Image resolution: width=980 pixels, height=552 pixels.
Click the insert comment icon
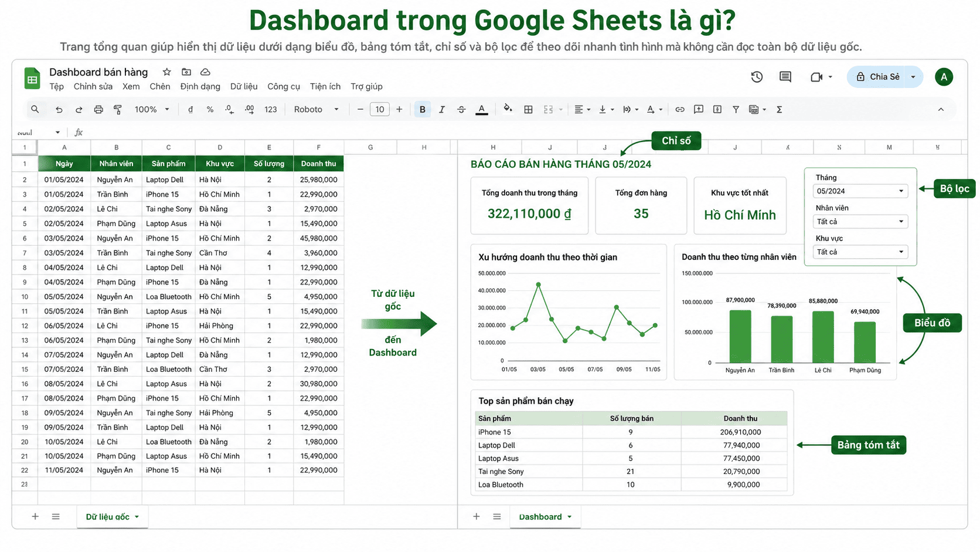click(x=699, y=110)
